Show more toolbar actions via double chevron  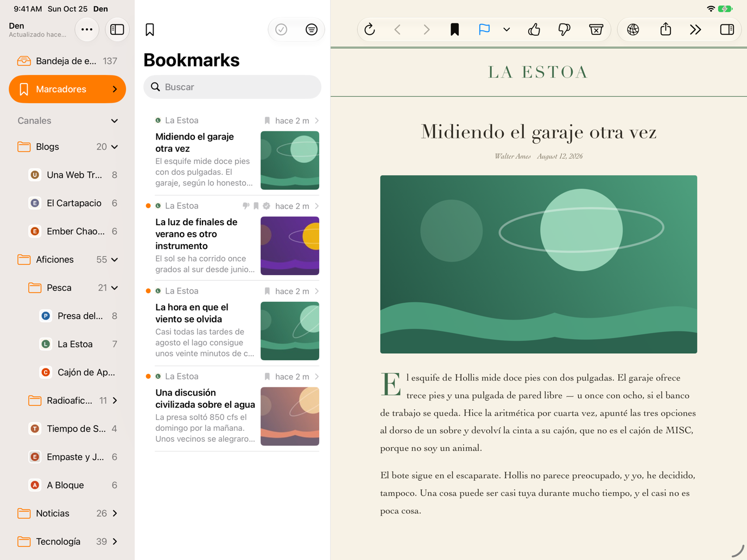[x=695, y=29]
